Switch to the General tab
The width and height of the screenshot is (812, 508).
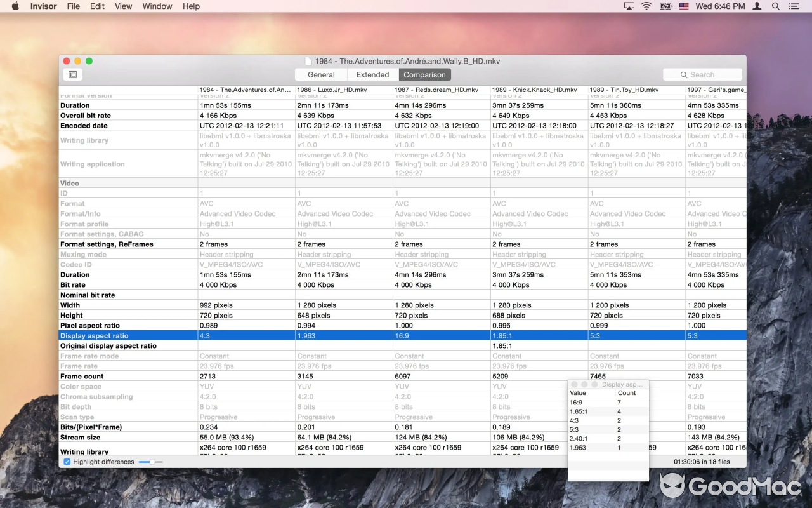tap(321, 75)
